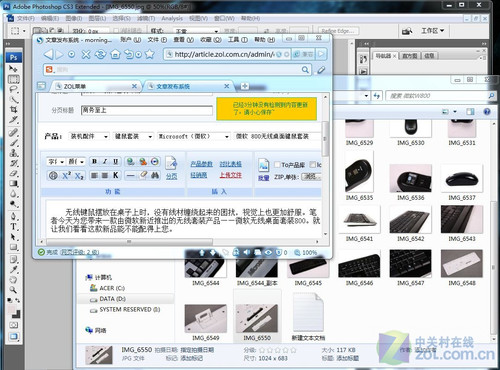Viewport: 500px width, 370px height.
Task: Open Photoshop Analysis menu
Action: tap(172, 18)
